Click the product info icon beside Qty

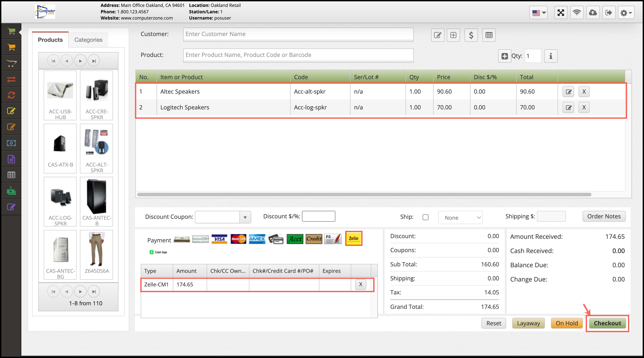(x=551, y=56)
